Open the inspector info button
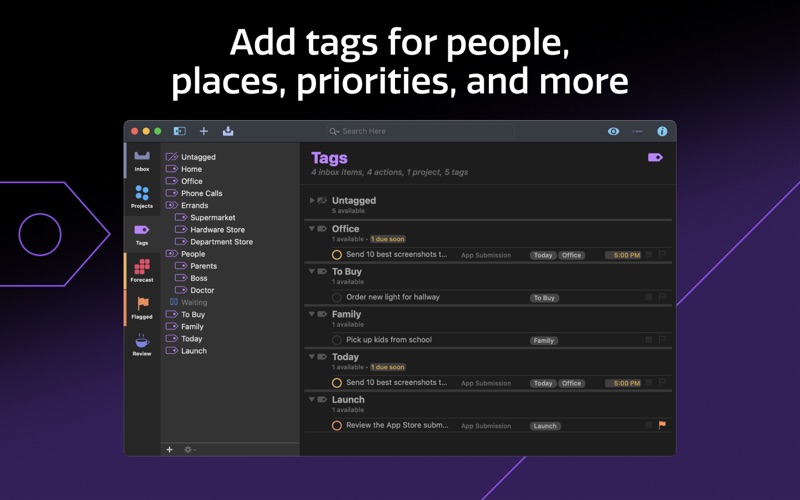This screenshot has width=800, height=500. [x=662, y=131]
